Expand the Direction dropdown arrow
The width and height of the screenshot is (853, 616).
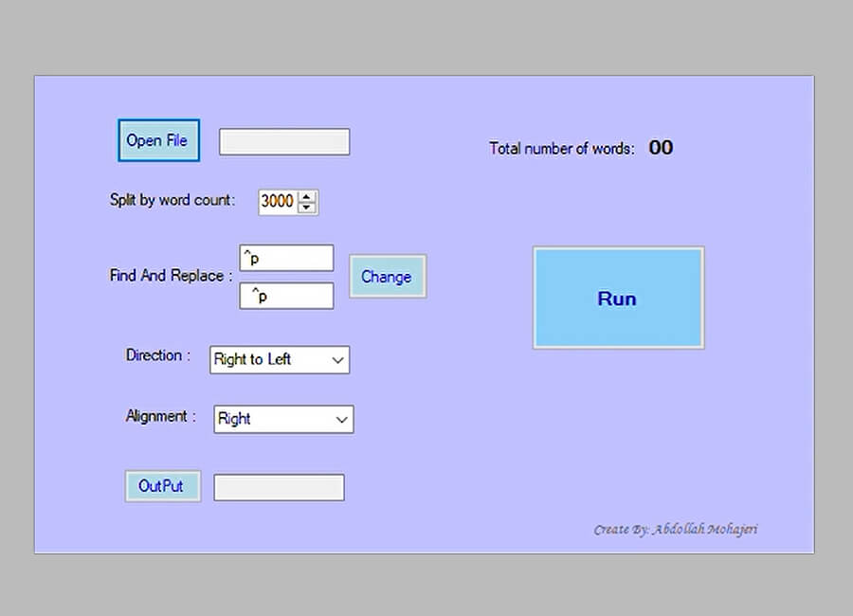(337, 360)
